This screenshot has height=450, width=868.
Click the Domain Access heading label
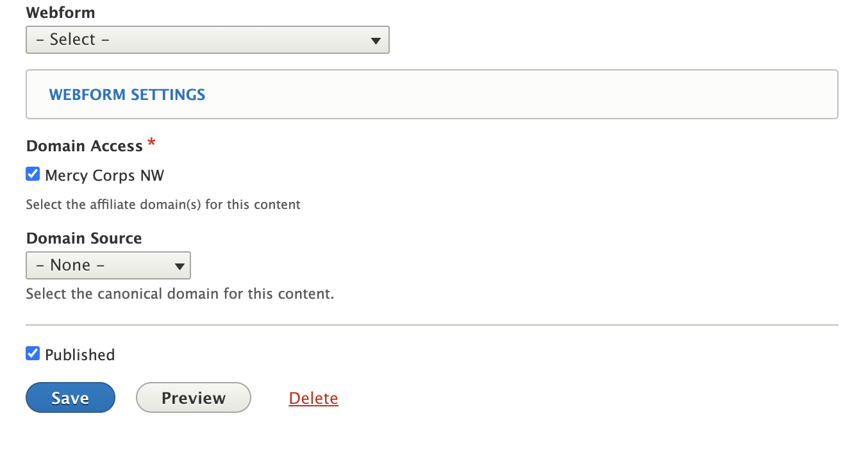click(84, 146)
